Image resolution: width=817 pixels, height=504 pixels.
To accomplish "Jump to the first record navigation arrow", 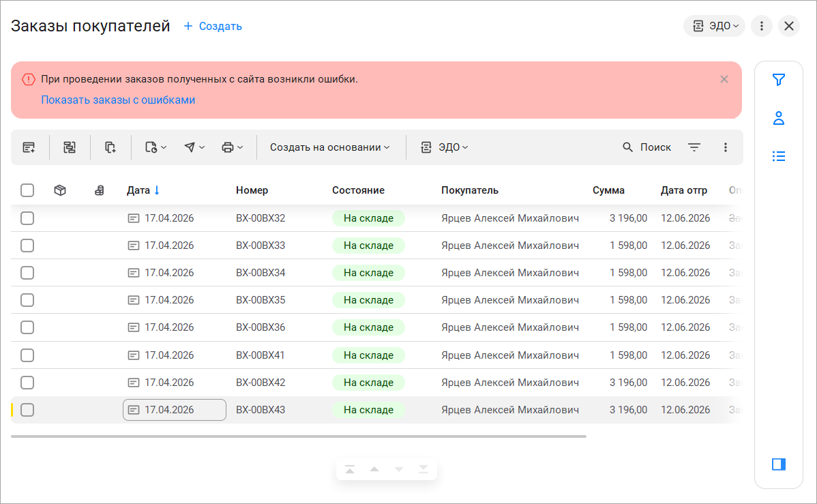I will click(x=350, y=470).
